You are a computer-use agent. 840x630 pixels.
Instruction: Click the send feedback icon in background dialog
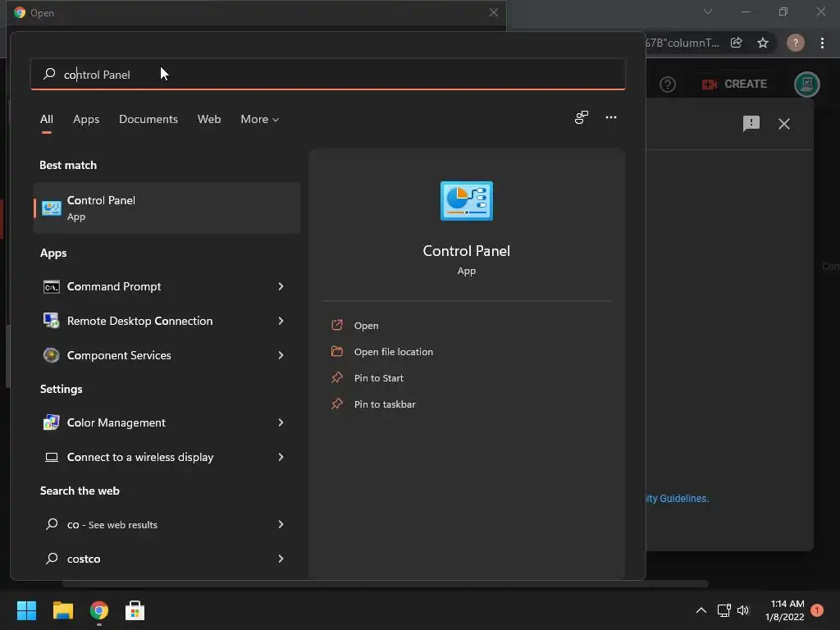point(751,124)
